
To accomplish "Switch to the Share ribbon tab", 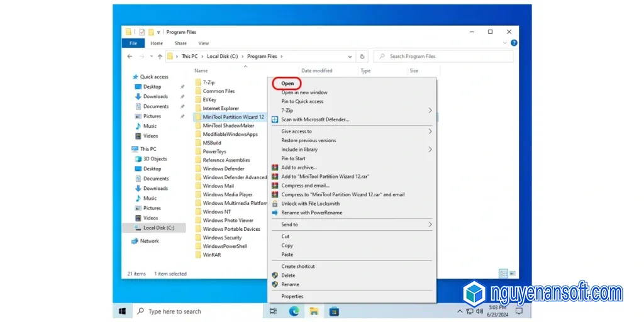I will (x=180, y=43).
